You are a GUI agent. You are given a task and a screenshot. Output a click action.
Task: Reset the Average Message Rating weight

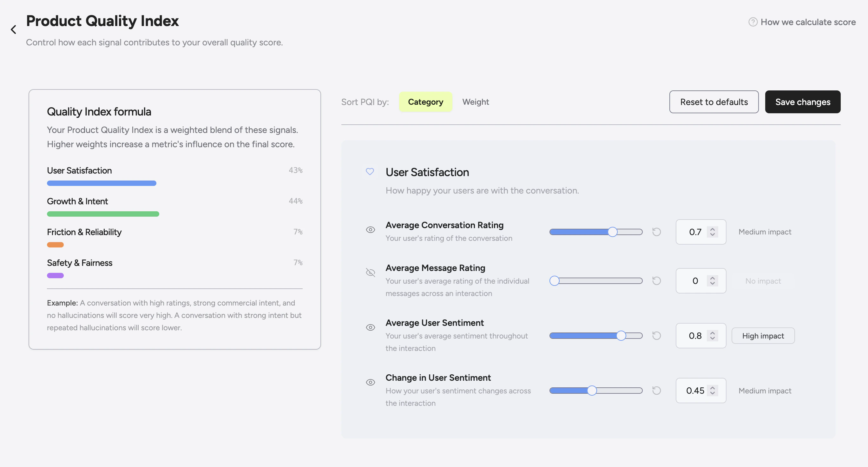pos(657,280)
